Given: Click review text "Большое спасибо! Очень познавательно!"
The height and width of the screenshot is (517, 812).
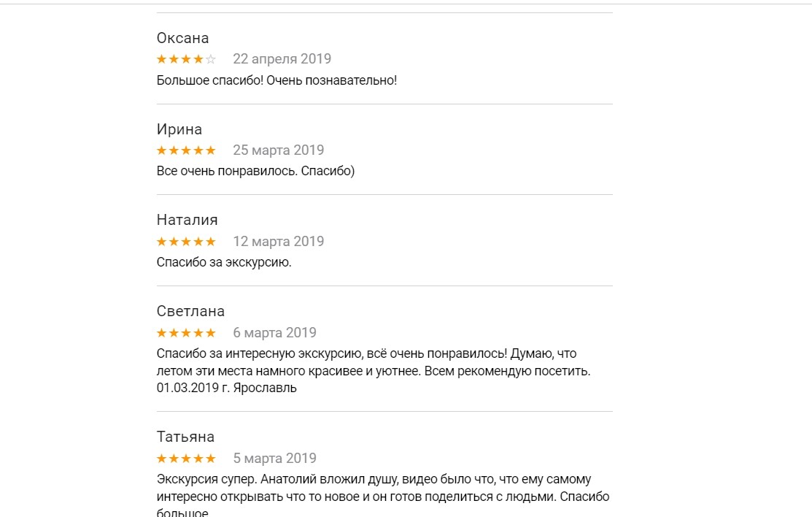Looking at the screenshot, I should tap(277, 80).
